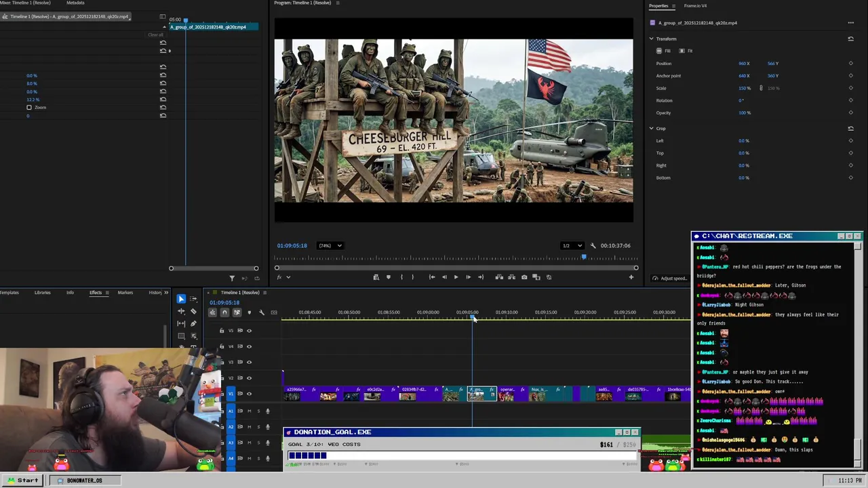Open the zoom level 74% dropdown
Viewport: 868px width, 488px height.
point(330,245)
